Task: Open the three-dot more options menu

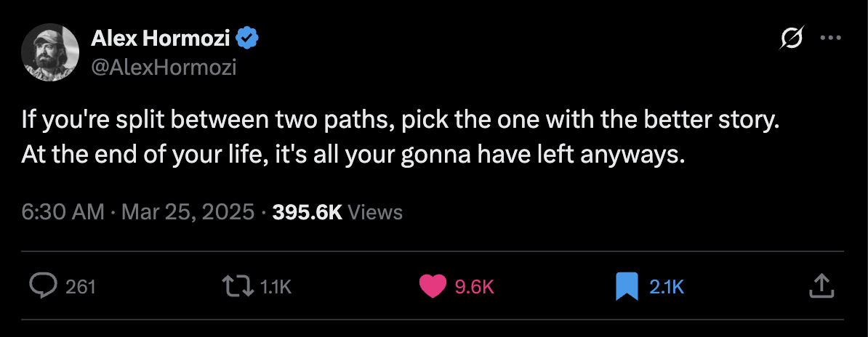Action: [x=830, y=38]
